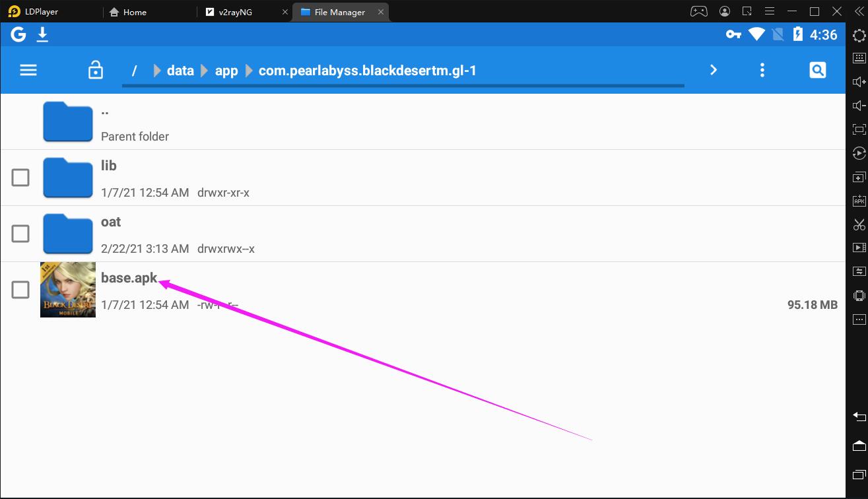Click the Google G notification icon

tap(18, 34)
